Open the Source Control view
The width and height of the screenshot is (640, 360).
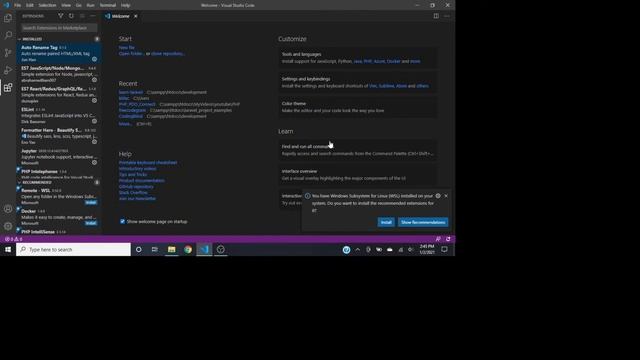click(x=8, y=53)
